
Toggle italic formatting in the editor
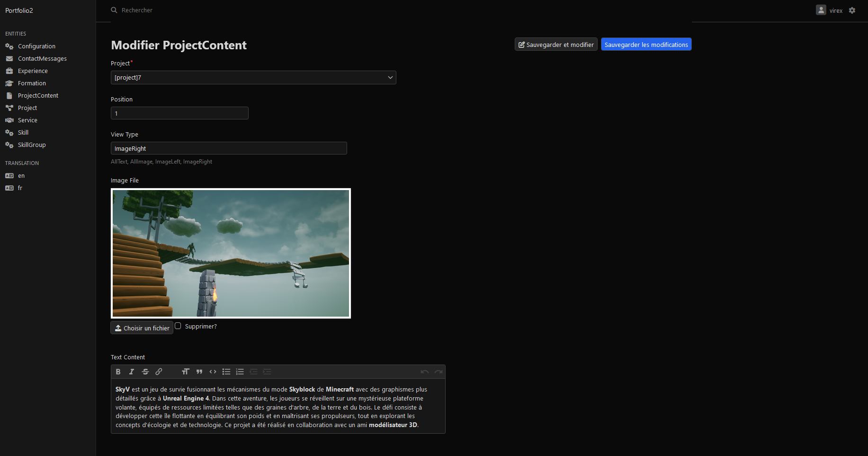(132, 372)
